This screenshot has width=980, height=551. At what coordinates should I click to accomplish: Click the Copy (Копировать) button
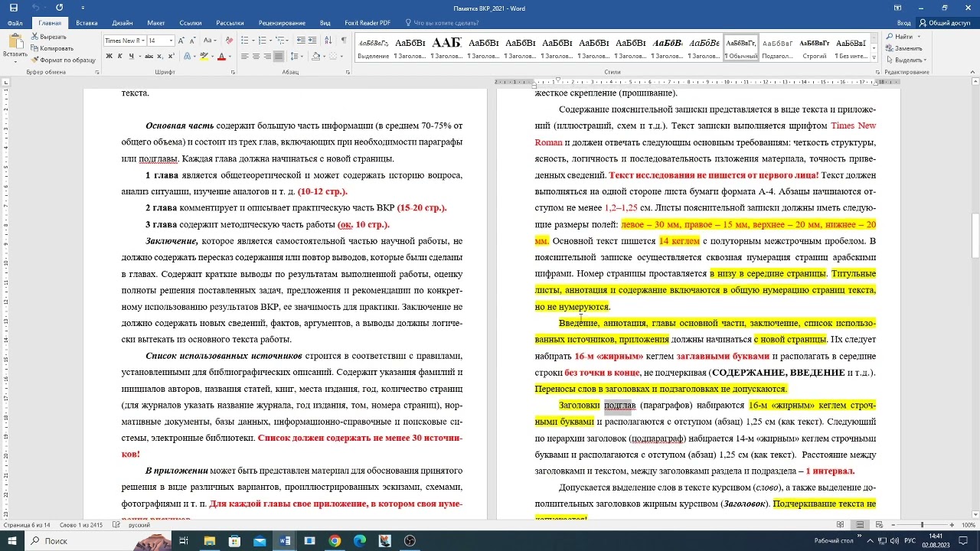(x=51, y=48)
